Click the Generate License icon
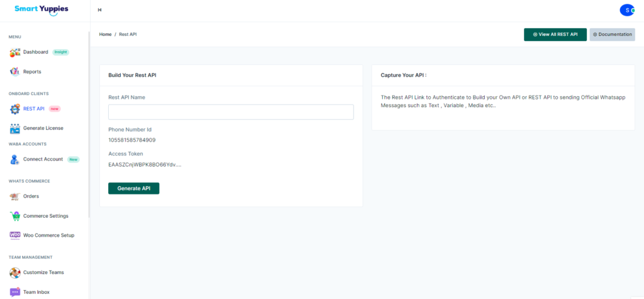 (x=15, y=128)
